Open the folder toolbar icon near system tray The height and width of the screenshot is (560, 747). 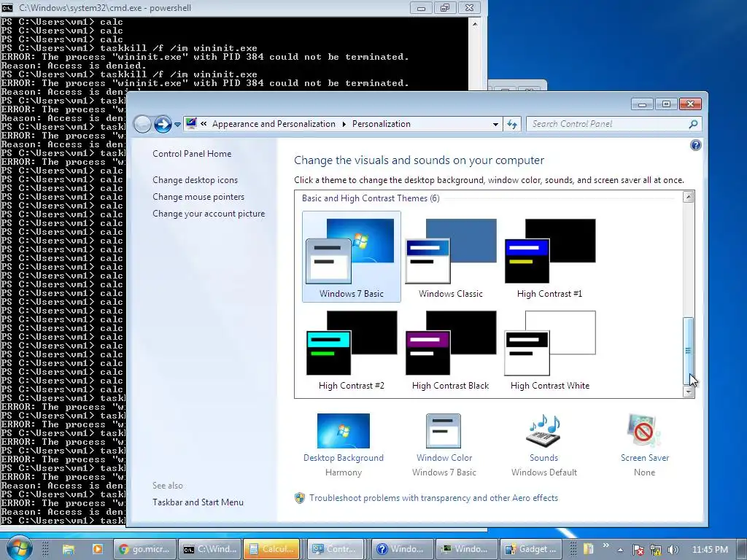tap(589, 549)
